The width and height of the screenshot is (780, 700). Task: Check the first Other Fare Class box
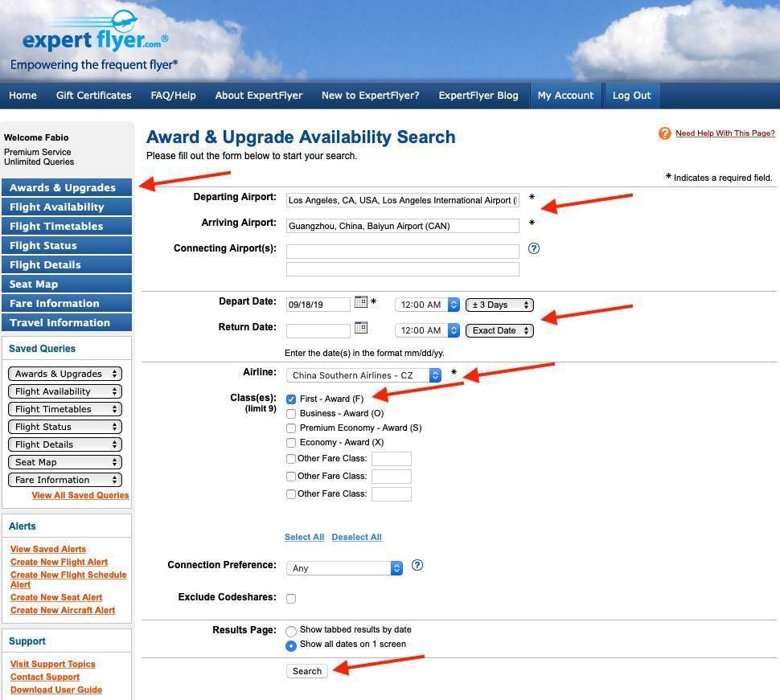(x=291, y=459)
